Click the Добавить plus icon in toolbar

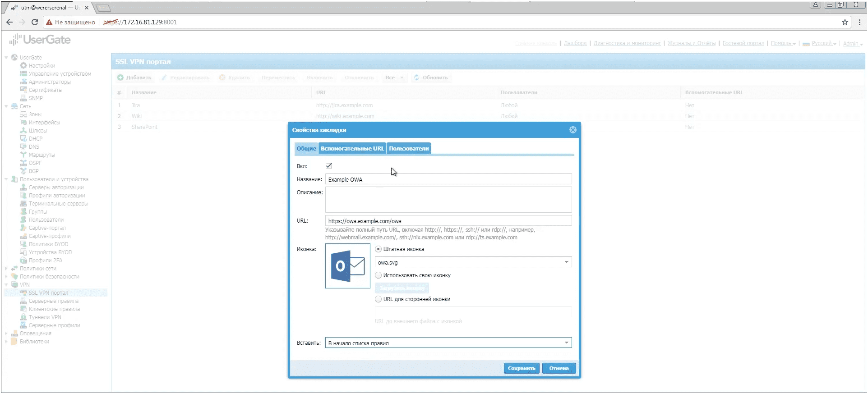[x=120, y=78]
